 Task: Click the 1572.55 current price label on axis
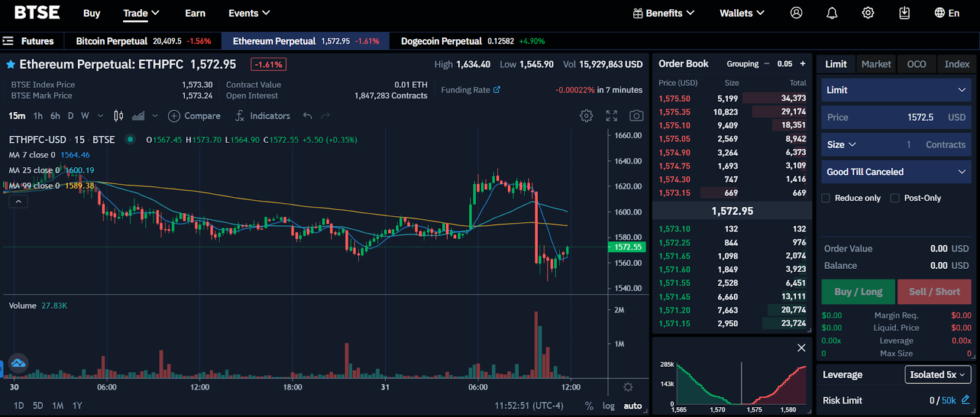click(x=628, y=247)
